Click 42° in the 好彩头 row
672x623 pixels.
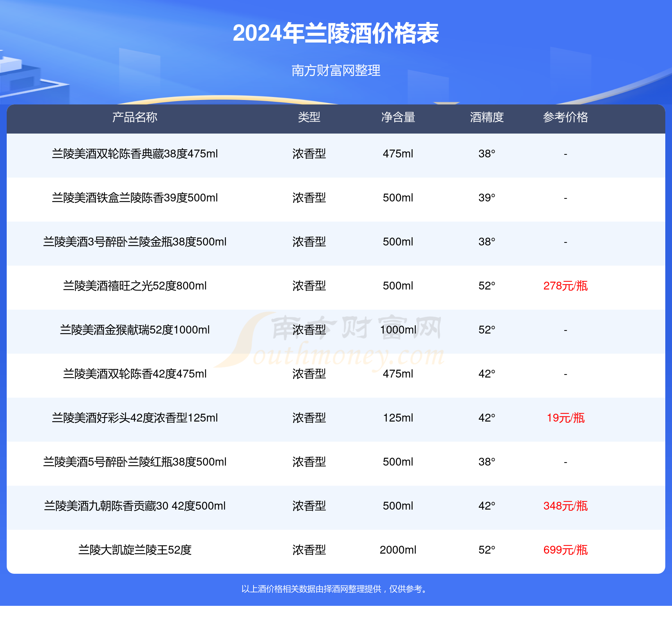pyautogui.click(x=487, y=418)
